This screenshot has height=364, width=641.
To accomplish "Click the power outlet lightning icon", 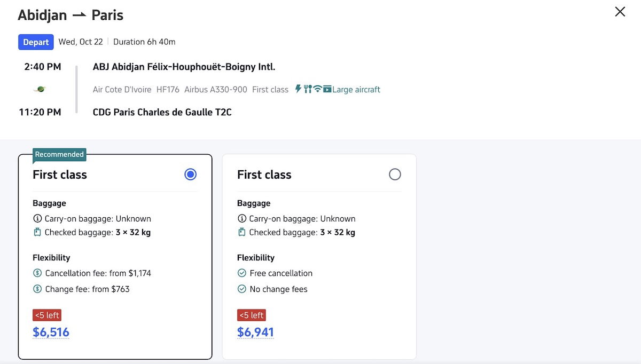I will pos(299,89).
